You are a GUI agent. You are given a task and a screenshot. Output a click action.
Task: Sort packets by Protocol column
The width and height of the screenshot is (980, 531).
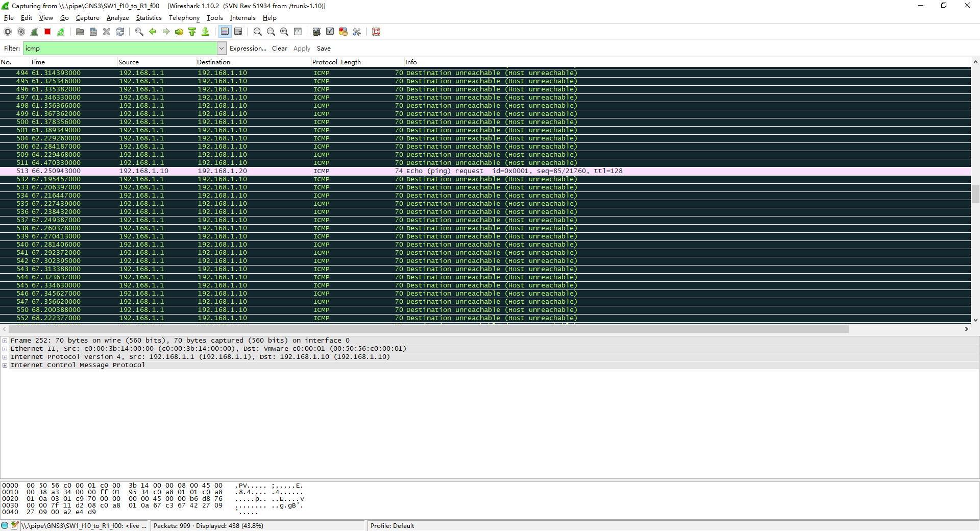pyautogui.click(x=325, y=62)
